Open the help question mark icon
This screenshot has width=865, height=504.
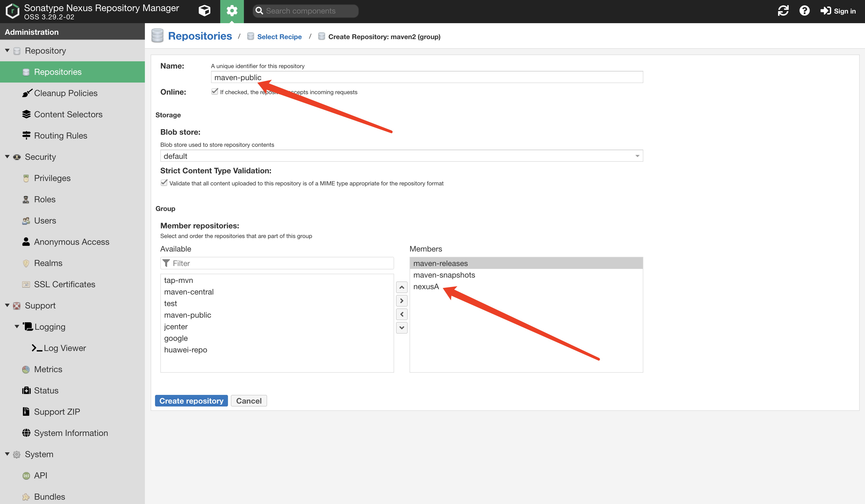[804, 11]
